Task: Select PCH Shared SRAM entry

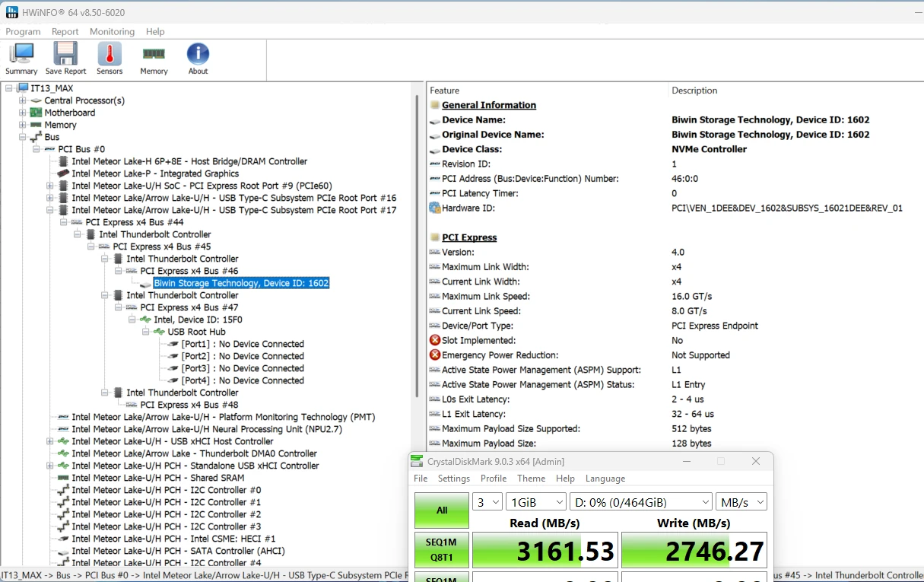Action: coord(158,478)
